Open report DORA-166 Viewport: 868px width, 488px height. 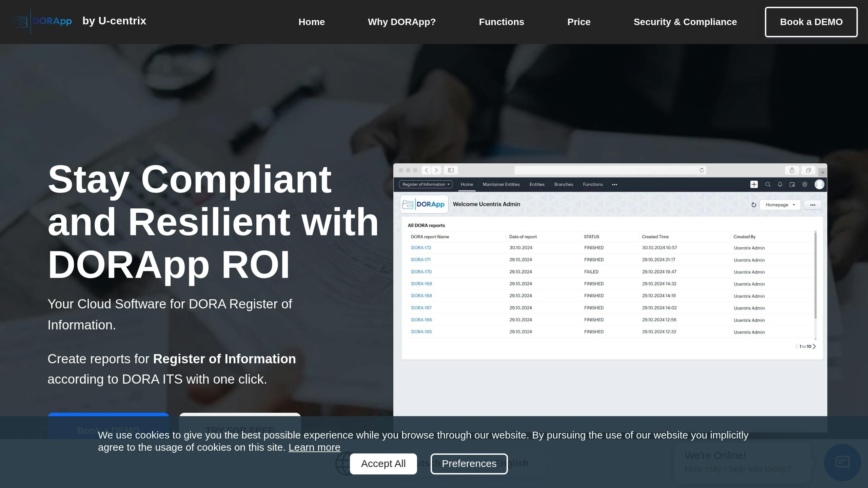(x=421, y=320)
